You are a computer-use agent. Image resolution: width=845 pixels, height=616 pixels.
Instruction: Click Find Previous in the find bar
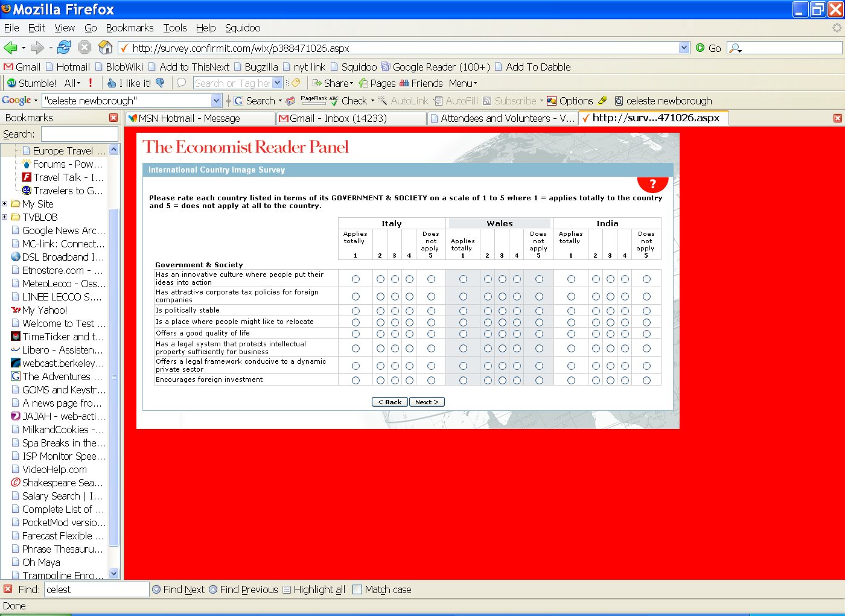[243, 589]
